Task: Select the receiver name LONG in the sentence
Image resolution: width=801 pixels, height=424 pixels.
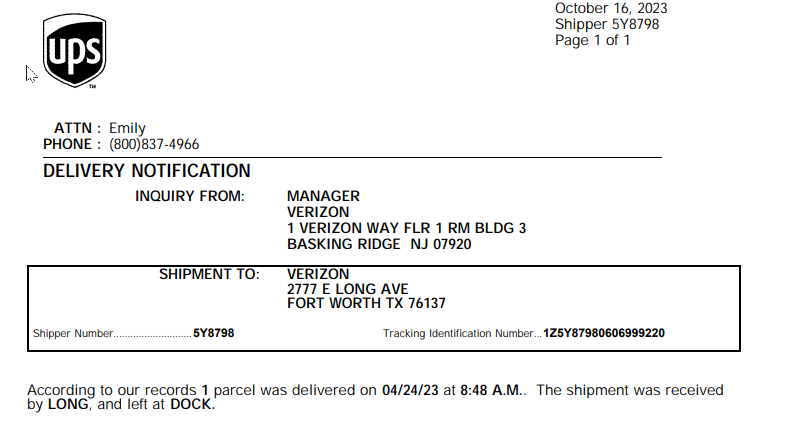Action: (68, 405)
